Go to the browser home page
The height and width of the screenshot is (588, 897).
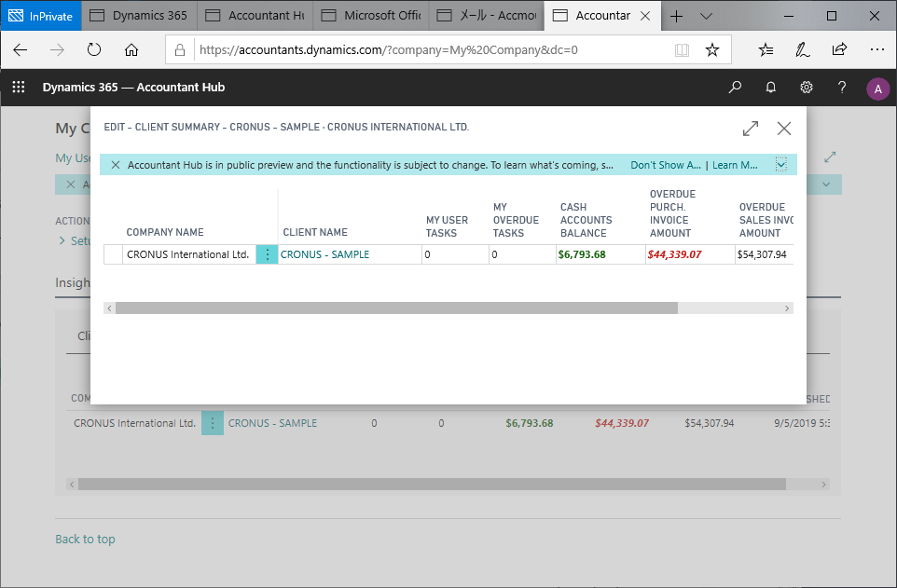tap(131, 49)
